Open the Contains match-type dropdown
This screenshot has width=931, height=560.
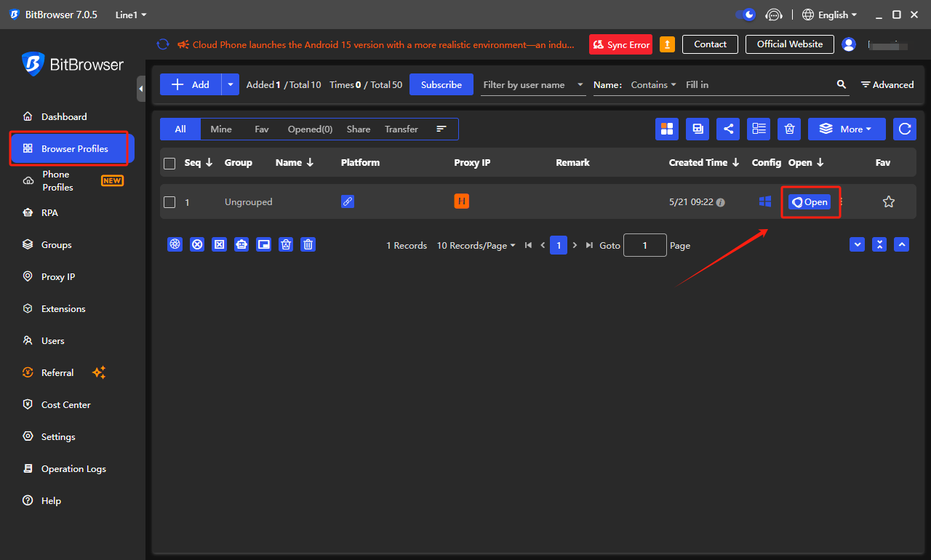pyautogui.click(x=653, y=84)
